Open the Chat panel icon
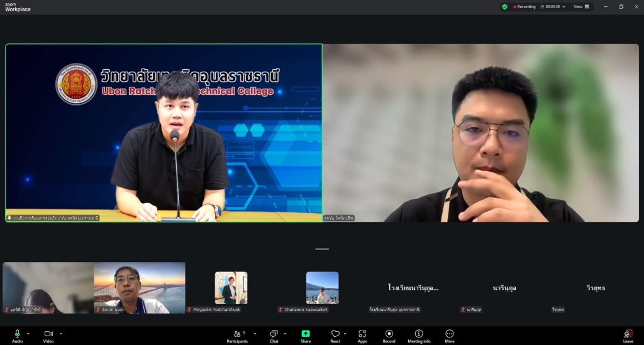Viewport: 644px width, 345px height. 274,334
